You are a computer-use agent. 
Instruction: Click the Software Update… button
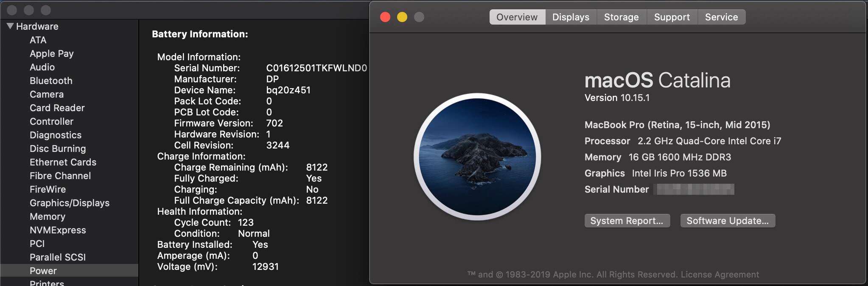[x=728, y=221]
